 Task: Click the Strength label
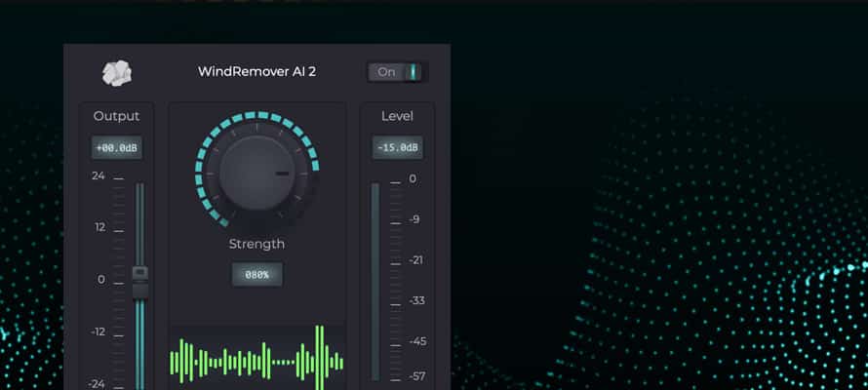pyautogui.click(x=256, y=244)
